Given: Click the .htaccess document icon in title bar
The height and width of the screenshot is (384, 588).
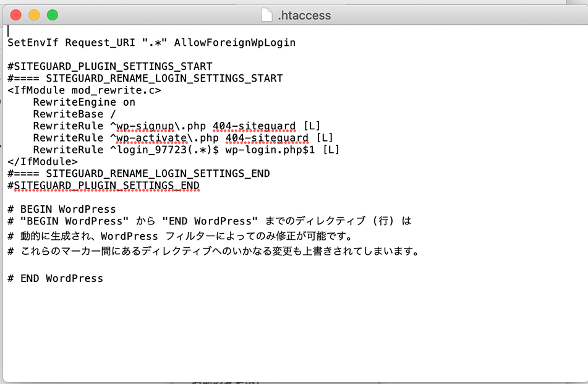Looking at the screenshot, I should point(266,15).
